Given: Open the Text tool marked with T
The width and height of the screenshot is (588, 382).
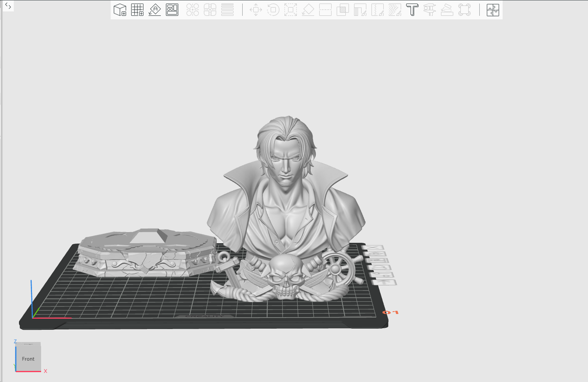Looking at the screenshot, I should point(412,10).
